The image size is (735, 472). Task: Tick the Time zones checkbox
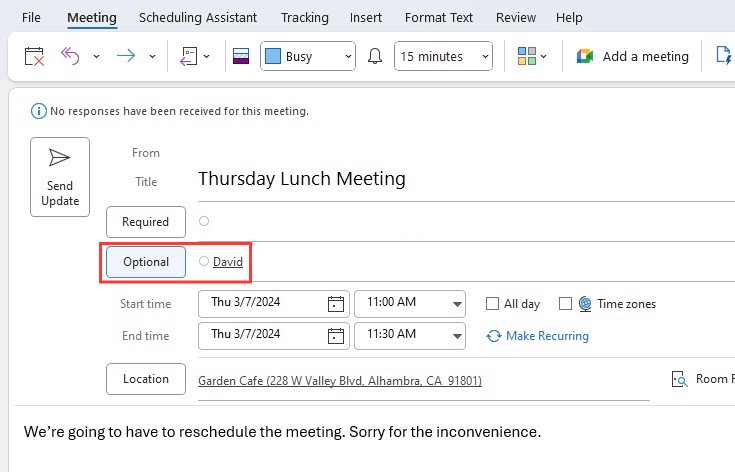(x=565, y=304)
